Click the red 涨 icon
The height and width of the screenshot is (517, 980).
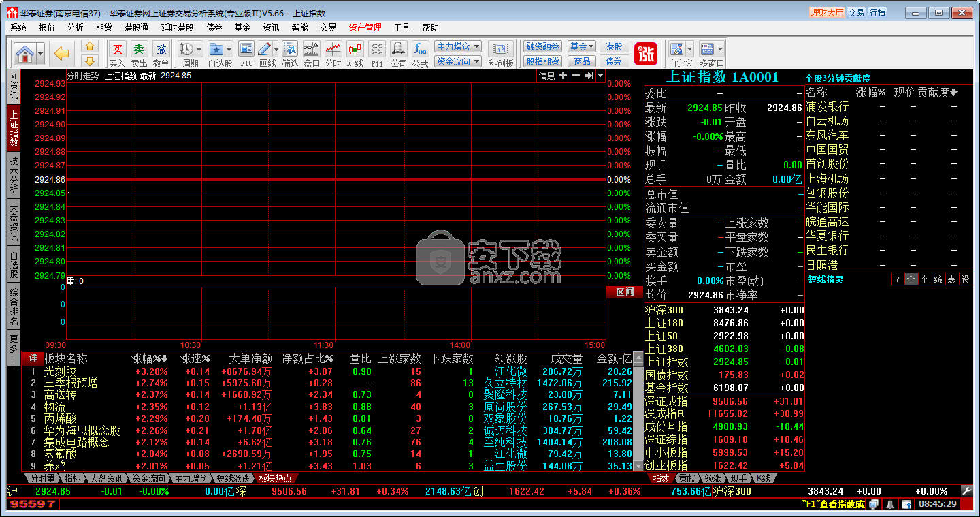[x=645, y=54]
